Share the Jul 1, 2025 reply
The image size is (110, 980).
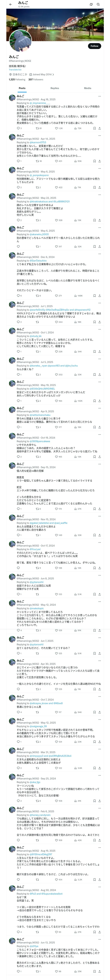[99, 322]
